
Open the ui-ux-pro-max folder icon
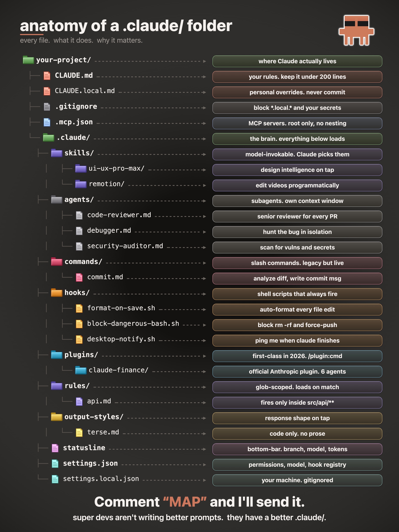81,169
